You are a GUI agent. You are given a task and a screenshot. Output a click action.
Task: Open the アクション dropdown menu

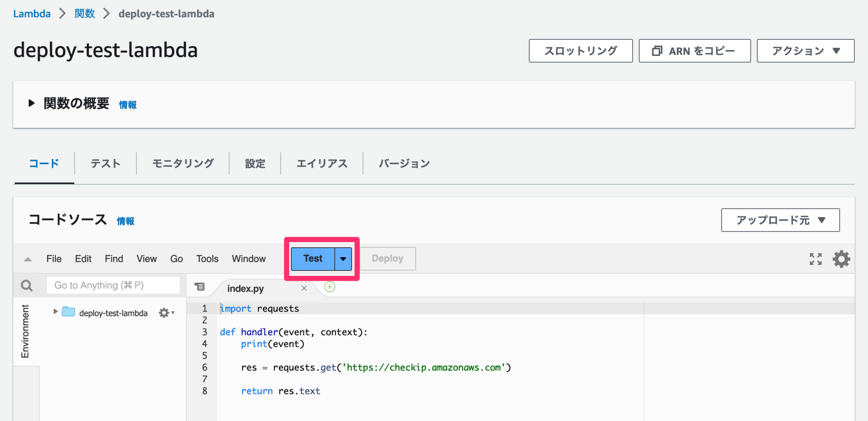[805, 50]
